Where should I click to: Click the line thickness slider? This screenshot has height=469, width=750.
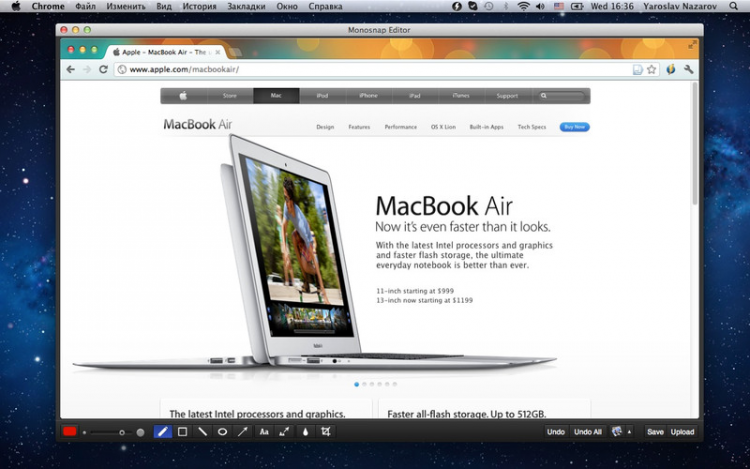pos(112,432)
